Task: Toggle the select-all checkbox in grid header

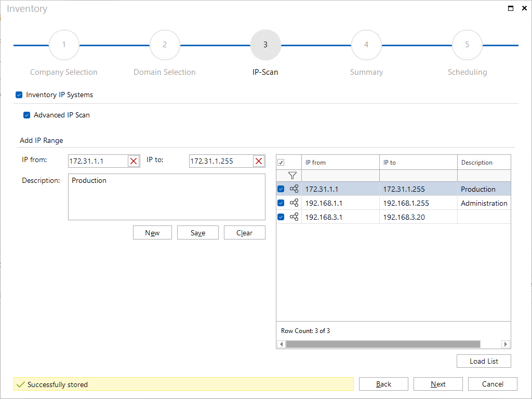Action: pyautogui.click(x=281, y=163)
